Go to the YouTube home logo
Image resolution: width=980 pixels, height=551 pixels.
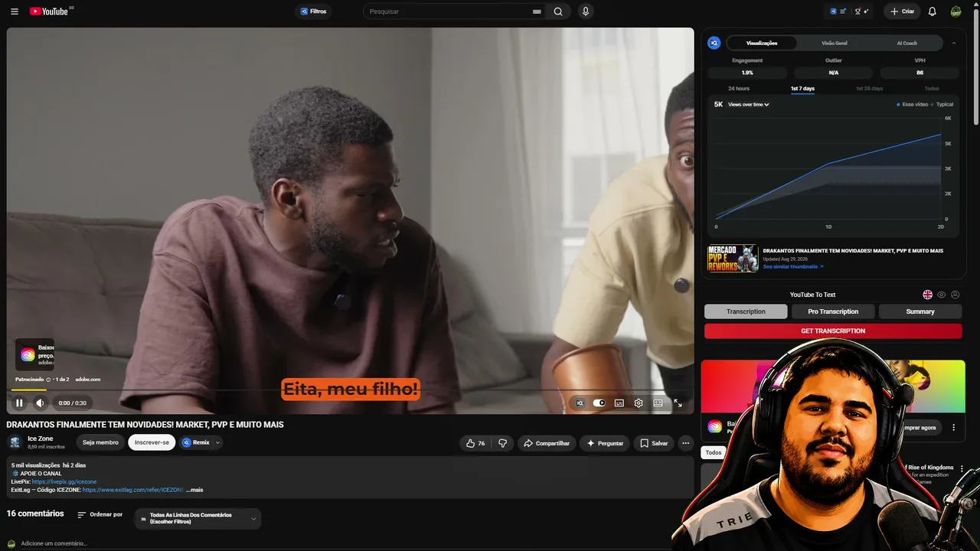[50, 11]
